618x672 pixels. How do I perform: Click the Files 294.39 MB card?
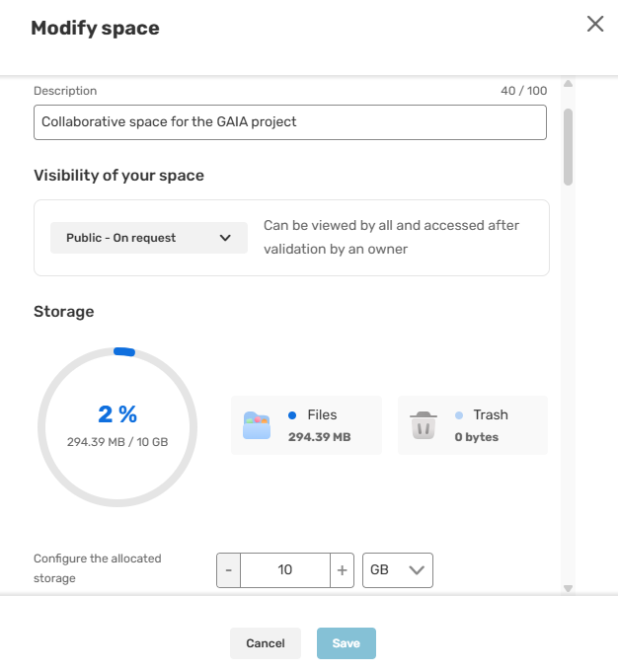306,425
